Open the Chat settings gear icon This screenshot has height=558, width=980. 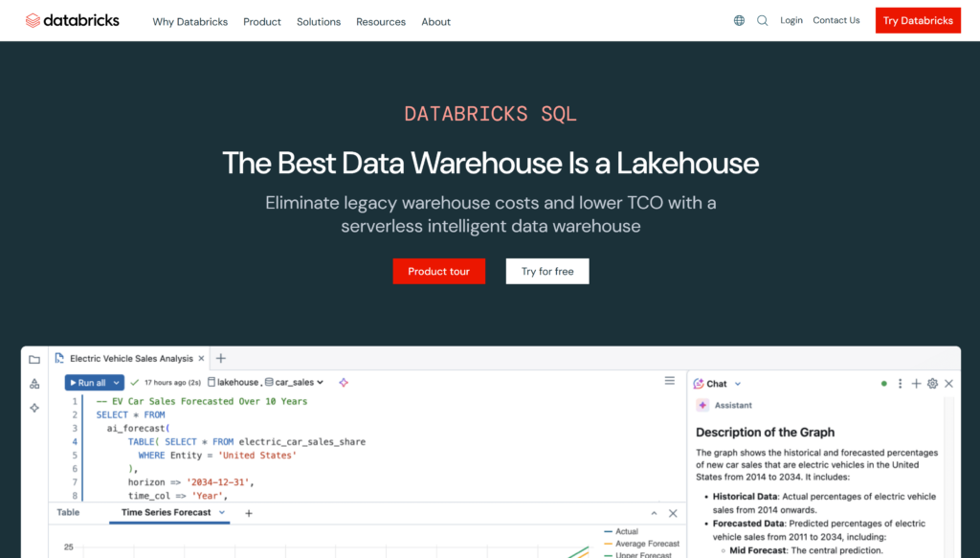(x=931, y=383)
